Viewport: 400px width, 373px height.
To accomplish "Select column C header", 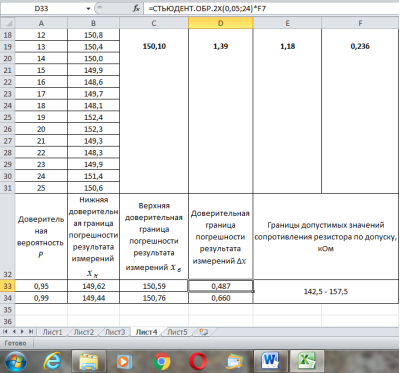I will coord(154,23).
